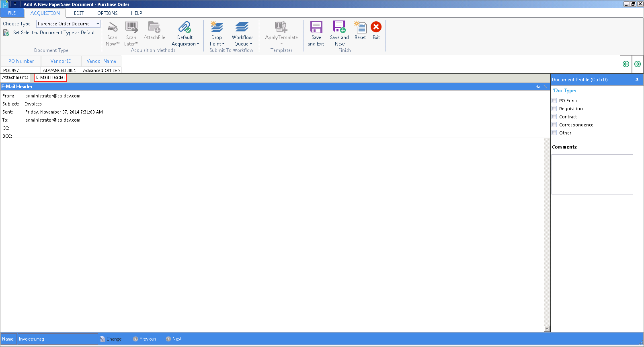Open the FILE menu tab
This screenshot has width=644, height=347.
coord(12,13)
